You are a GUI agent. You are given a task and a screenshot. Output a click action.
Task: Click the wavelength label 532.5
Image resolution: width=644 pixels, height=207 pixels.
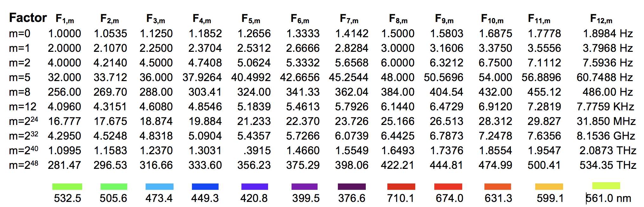(x=68, y=198)
